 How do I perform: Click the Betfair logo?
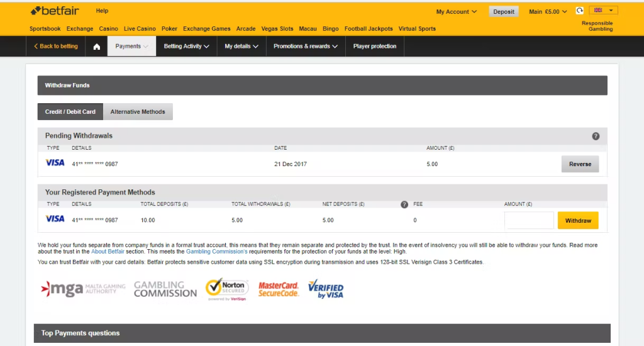55,11
